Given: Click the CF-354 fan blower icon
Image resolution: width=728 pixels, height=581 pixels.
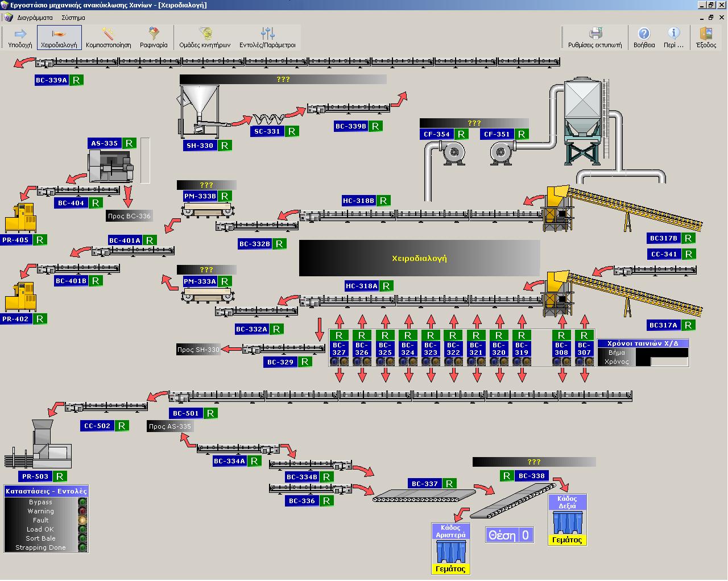Looking at the screenshot, I should pos(453,152).
